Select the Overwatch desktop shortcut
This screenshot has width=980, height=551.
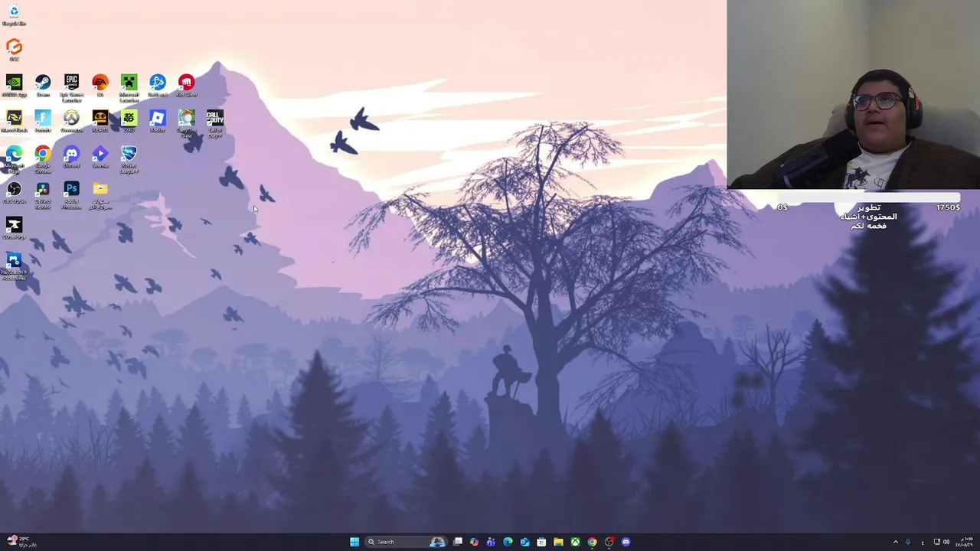point(71,121)
